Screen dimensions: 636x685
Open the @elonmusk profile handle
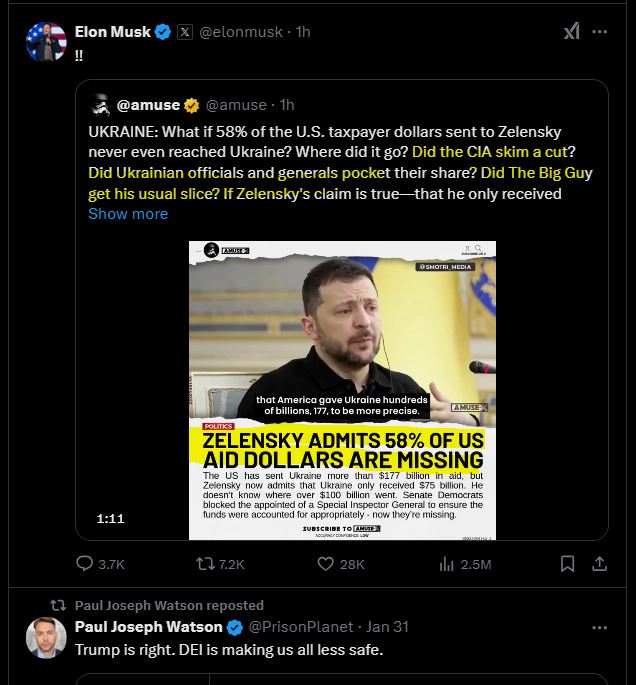click(243, 31)
